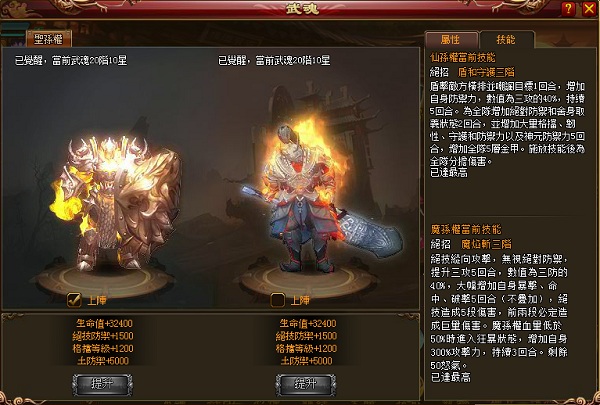Click the 仙孫權當前技能 heading
Screen dimensions: 600x405
pos(463,58)
